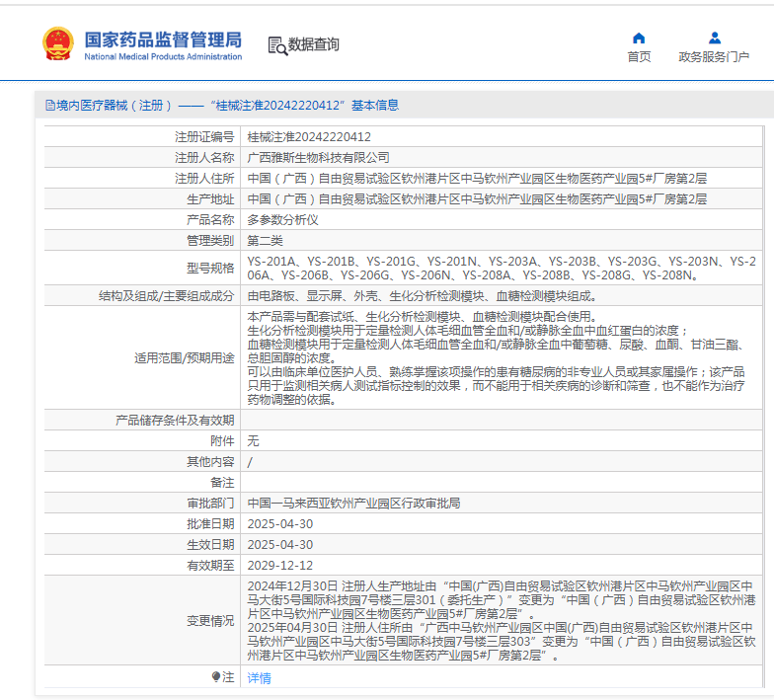Click the 型号规格 label

tap(210, 269)
